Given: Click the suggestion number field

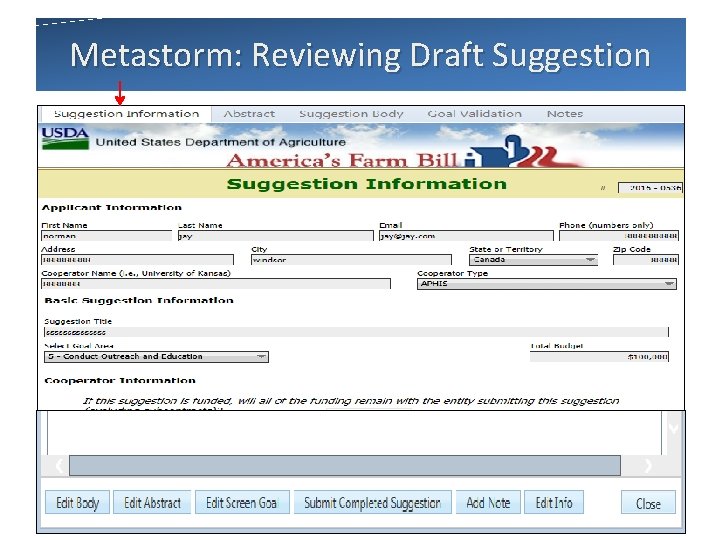Looking at the screenshot, I should (x=650, y=188).
